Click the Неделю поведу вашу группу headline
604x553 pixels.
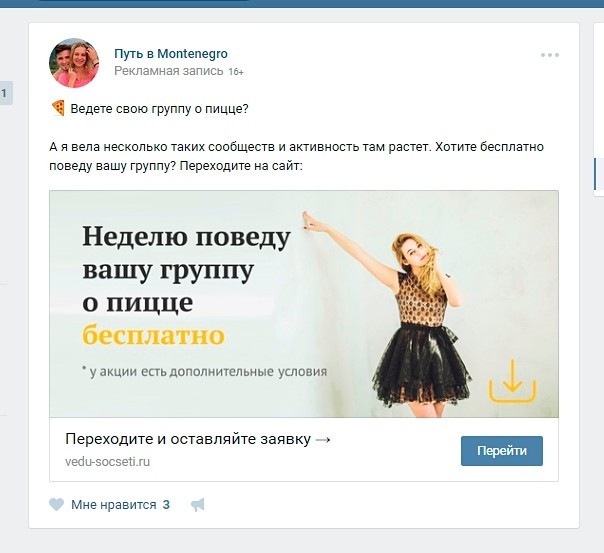[186, 269]
